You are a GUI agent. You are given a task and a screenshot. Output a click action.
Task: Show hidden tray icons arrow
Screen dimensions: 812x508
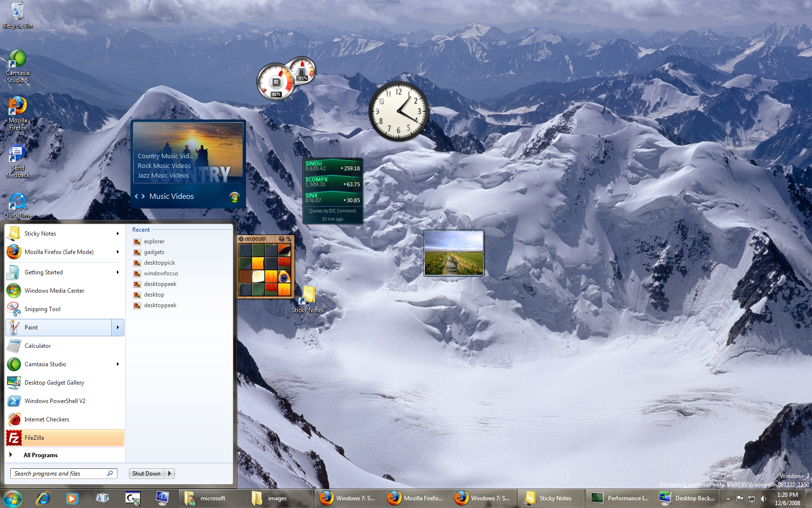728,498
